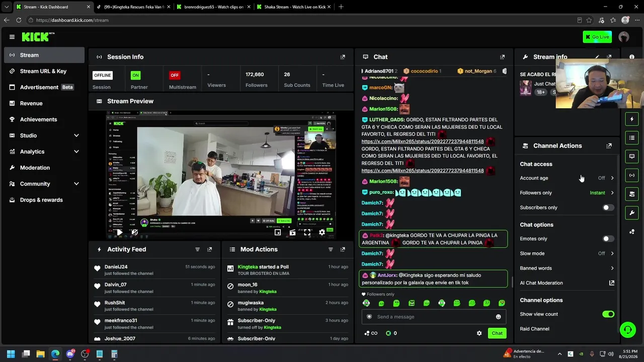Open OBS Studio from the taskbar
644x362 pixels.
tap(85, 354)
